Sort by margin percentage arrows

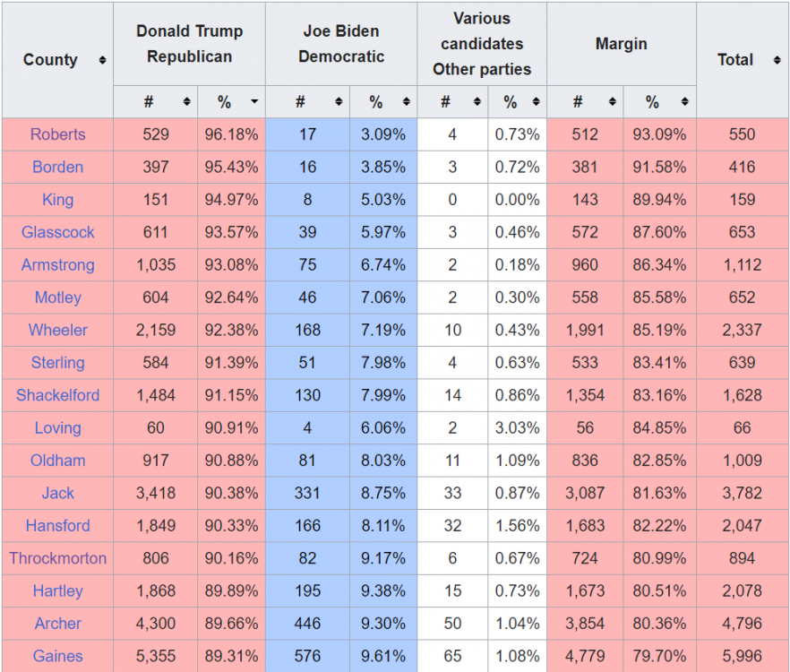(685, 102)
